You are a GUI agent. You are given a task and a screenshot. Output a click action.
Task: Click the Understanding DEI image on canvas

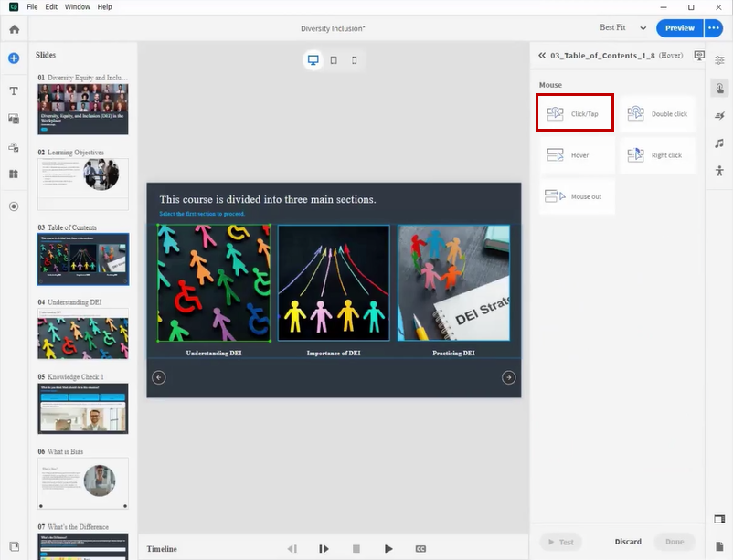pyautogui.click(x=214, y=283)
